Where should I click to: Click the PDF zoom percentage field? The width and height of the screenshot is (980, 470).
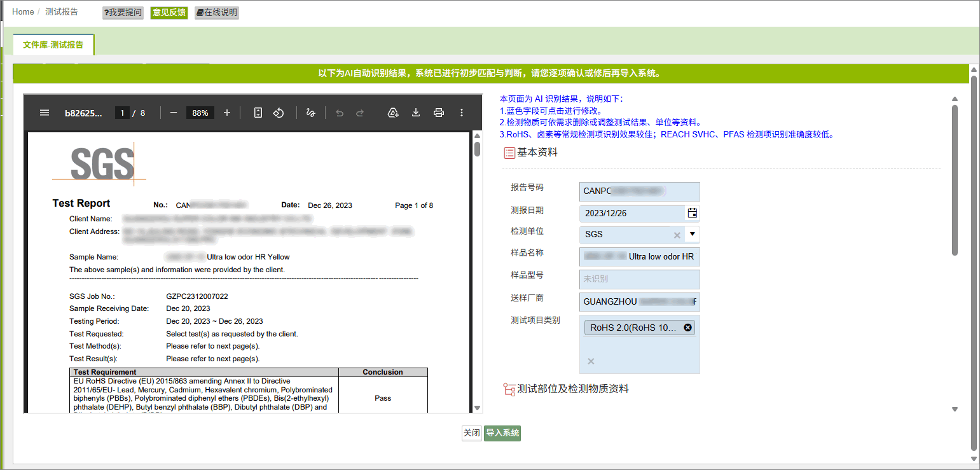click(200, 113)
